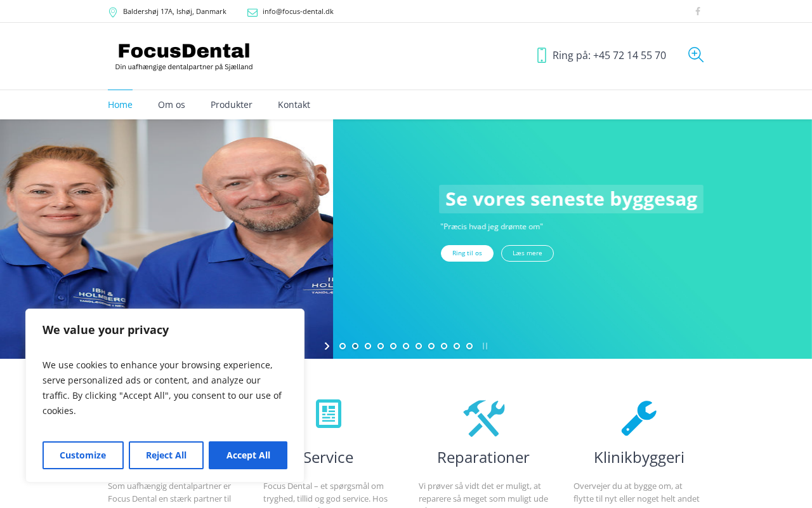Advance slider with the next arrow
The image size is (812, 508).
327,346
